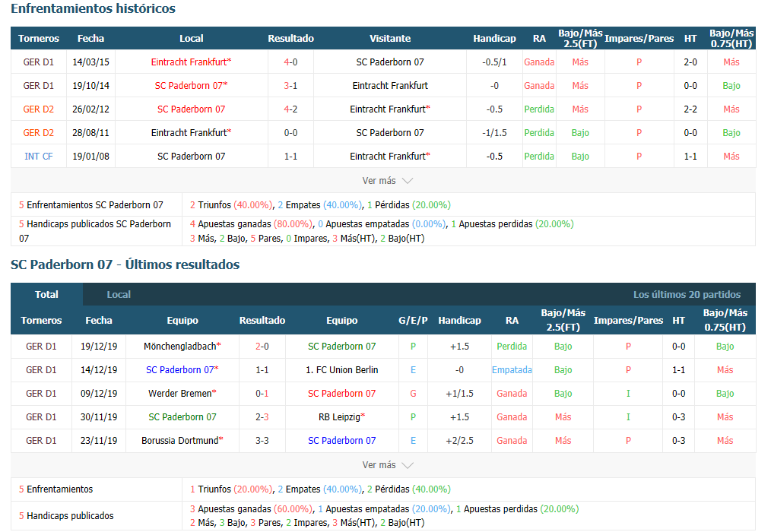771x532 pixels.
Task: Select SC Paderborn 07 visitor on 14/03/15 row
Action: (390, 62)
